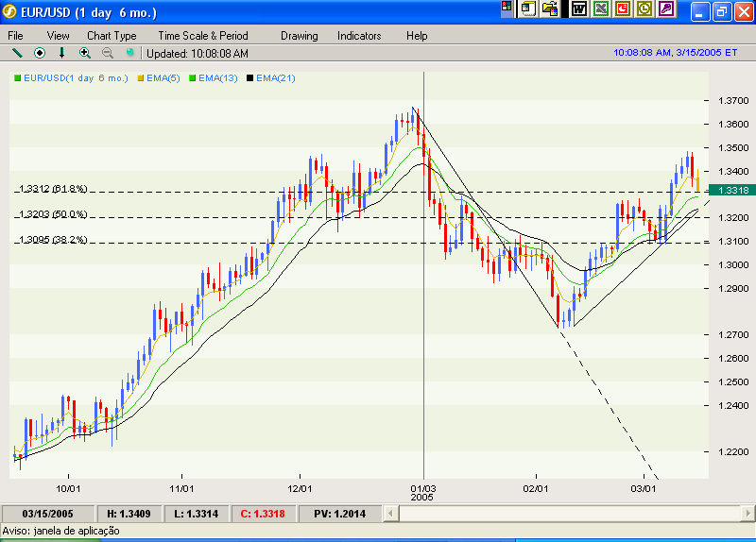Launch Excel from the Office shortcut bar
Screen dimensions: 756x542
(x=600, y=9)
